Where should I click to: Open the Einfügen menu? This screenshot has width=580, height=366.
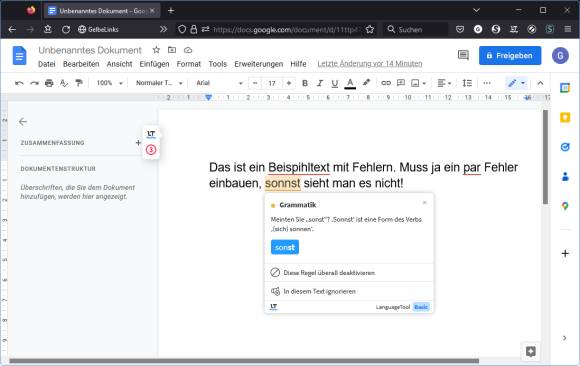(x=154, y=64)
